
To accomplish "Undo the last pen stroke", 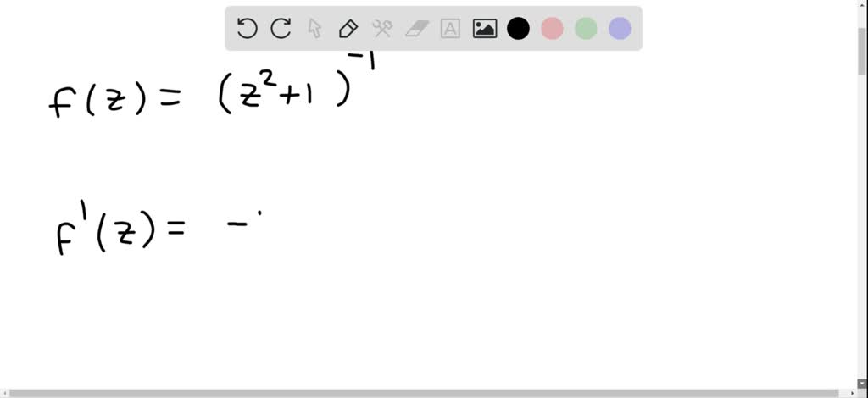I will pyautogui.click(x=247, y=28).
